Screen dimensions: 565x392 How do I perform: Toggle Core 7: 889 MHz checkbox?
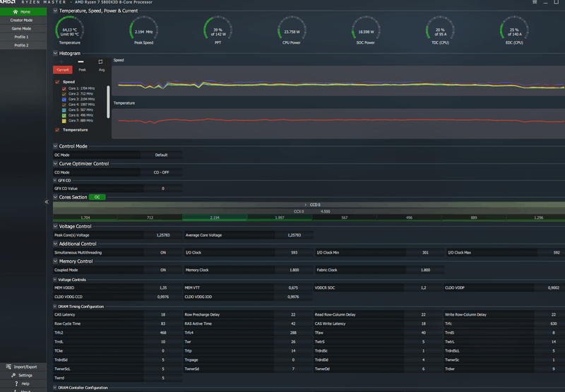pos(64,121)
